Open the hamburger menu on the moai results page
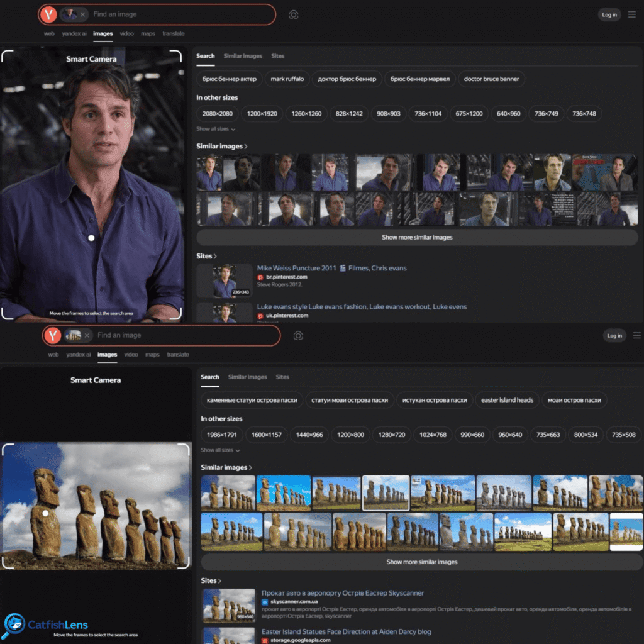The height and width of the screenshot is (644, 644). pyautogui.click(x=636, y=336)
